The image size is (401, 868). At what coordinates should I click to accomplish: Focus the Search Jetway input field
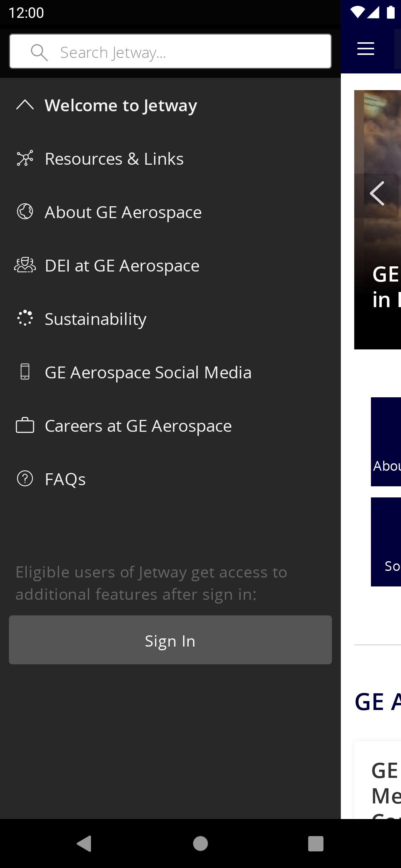coord(170,51)
